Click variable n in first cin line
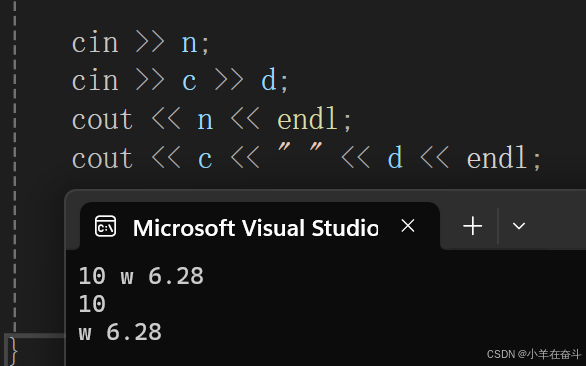The image size is (586, 366). coord(189,43)
